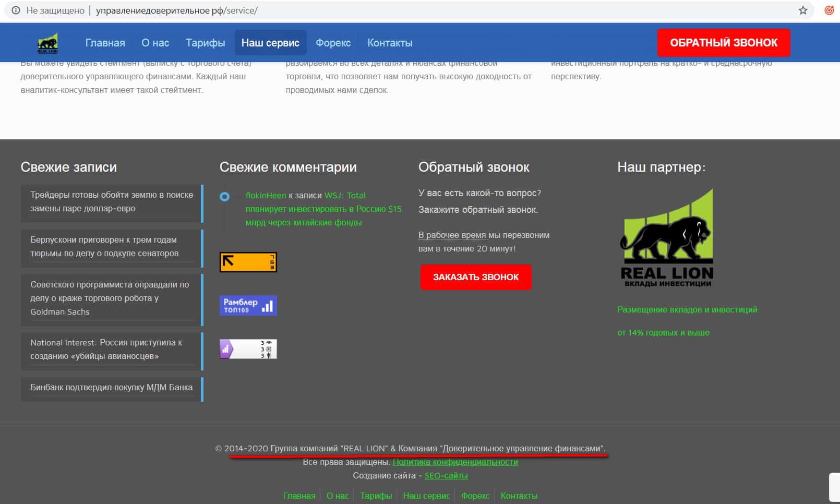Open Контакты in the top navigation

390,43
